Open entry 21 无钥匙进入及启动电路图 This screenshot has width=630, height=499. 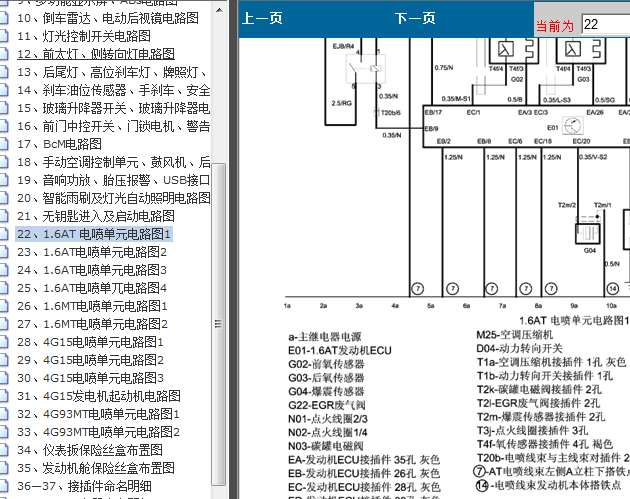(x=96, y=216)
